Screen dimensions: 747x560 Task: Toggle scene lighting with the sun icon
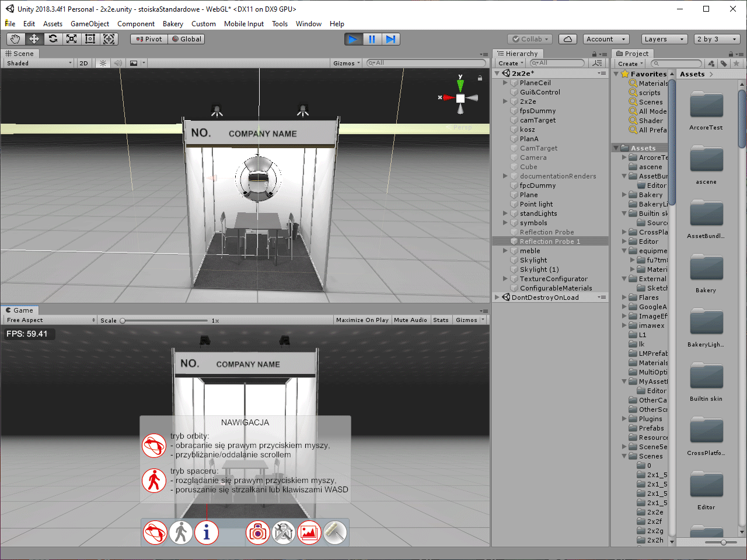[102, 62]
